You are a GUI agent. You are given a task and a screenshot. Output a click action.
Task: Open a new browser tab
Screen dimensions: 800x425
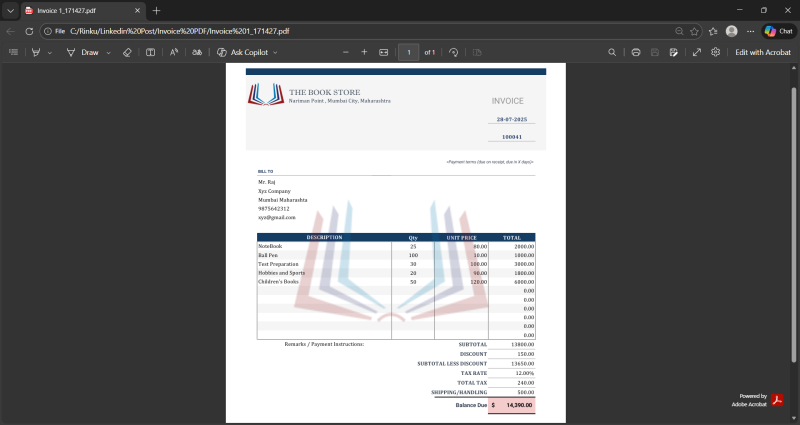(x=156, y=10)
